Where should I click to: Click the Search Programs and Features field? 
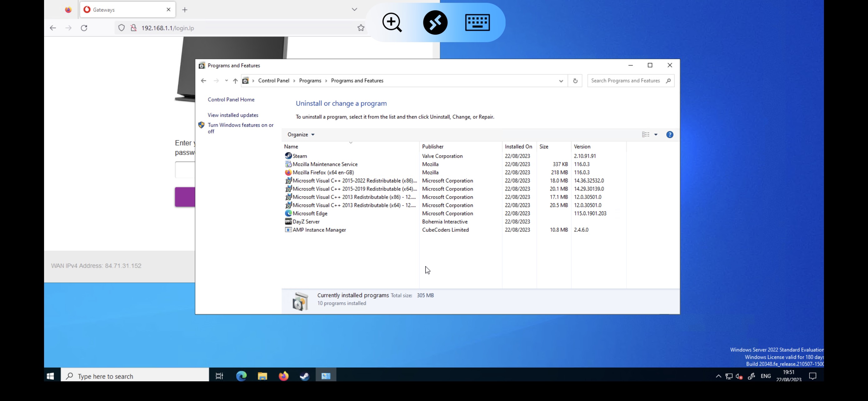click(x=626, y=81)
